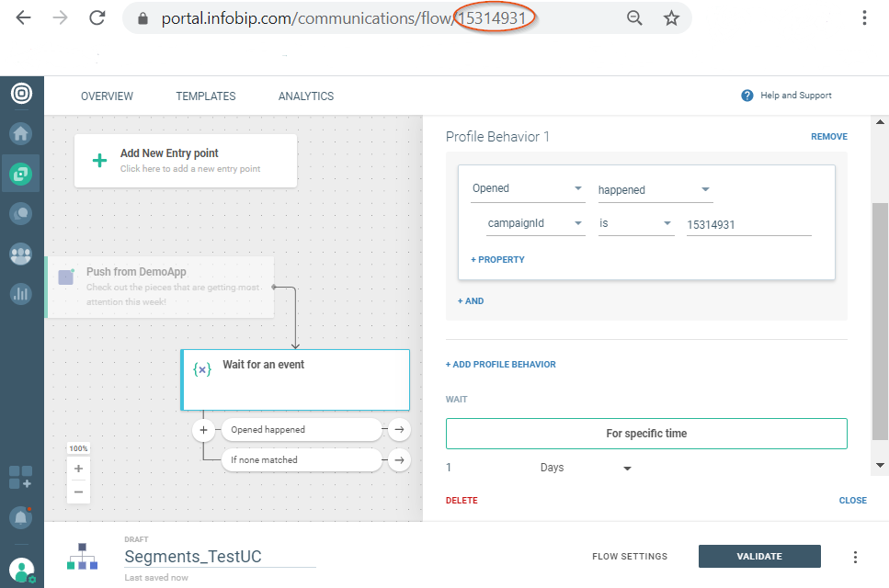
Task: Click the zoom in plus button on canvas
Action: 78,469
